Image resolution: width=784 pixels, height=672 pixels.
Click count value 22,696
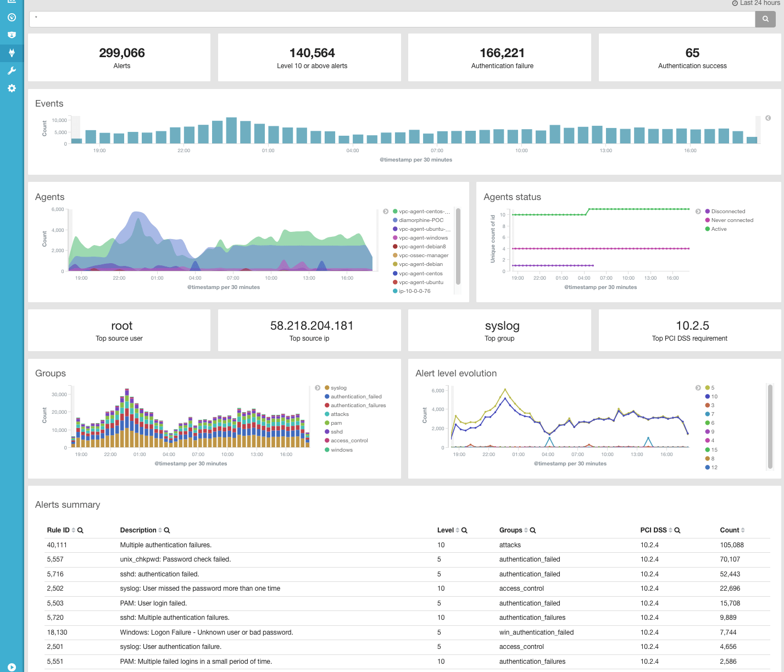[730, 588]
